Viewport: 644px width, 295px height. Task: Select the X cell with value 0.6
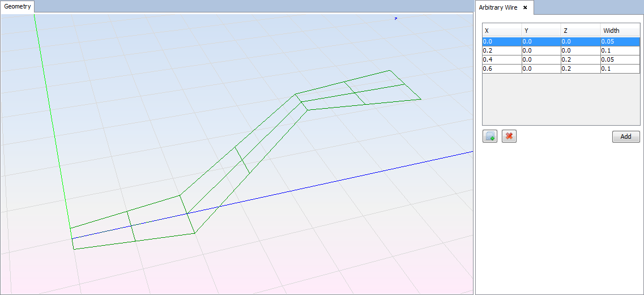(501, 69)
